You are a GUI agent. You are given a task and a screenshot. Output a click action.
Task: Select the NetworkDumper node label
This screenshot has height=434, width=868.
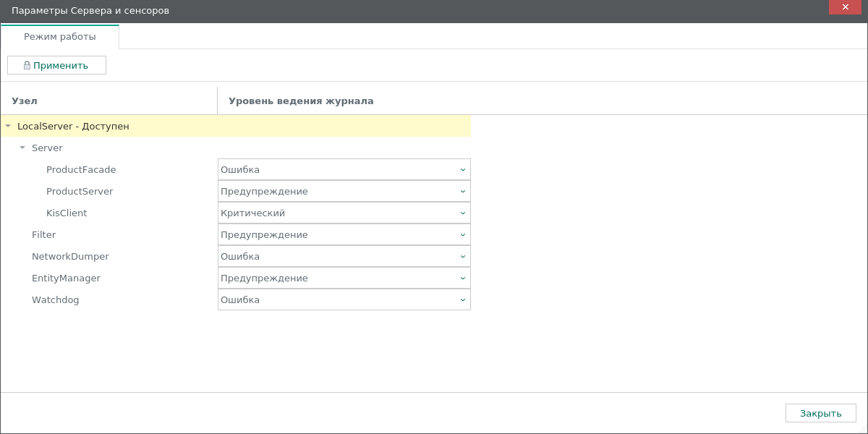coord(70,257)
